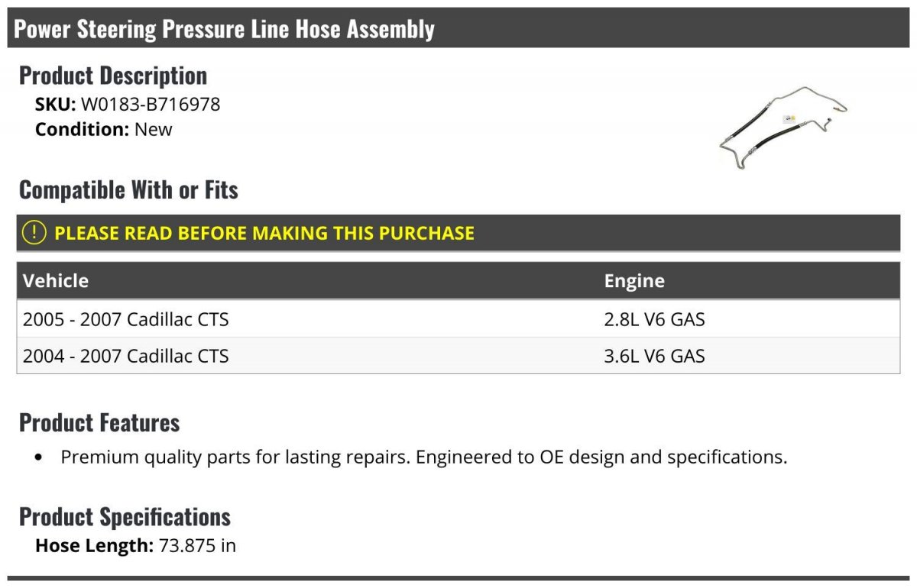Click the exclamation warning circle icon
Screen dimensions: 917x588
tap(34, 233)
